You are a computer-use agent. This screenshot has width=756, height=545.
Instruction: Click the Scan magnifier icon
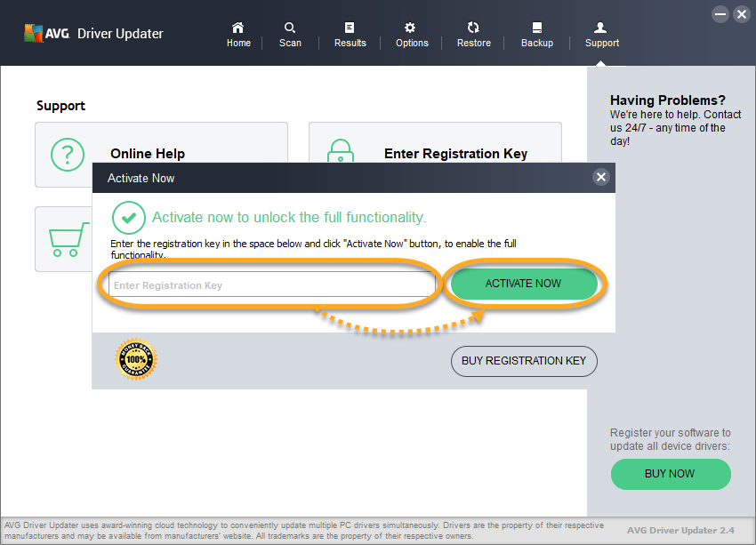[290, 28]
